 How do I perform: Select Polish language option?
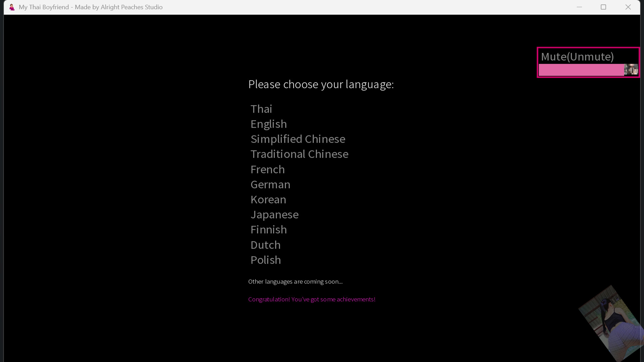click(265, 260)
